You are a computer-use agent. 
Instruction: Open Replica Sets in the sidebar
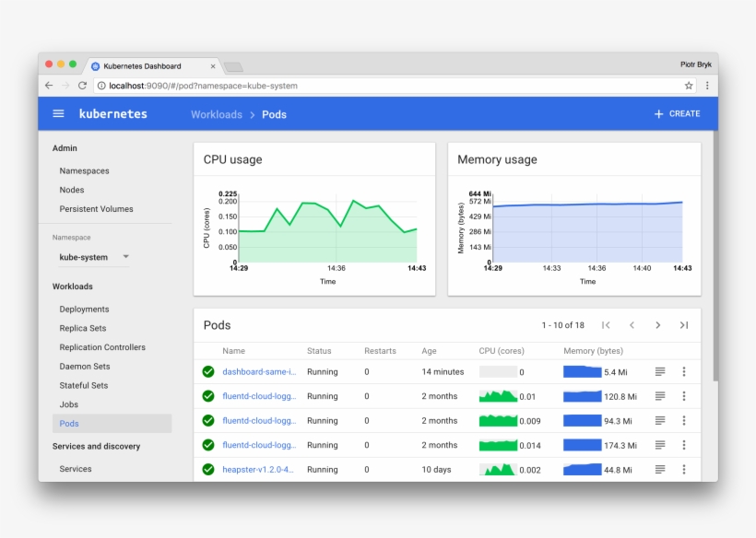83,328
